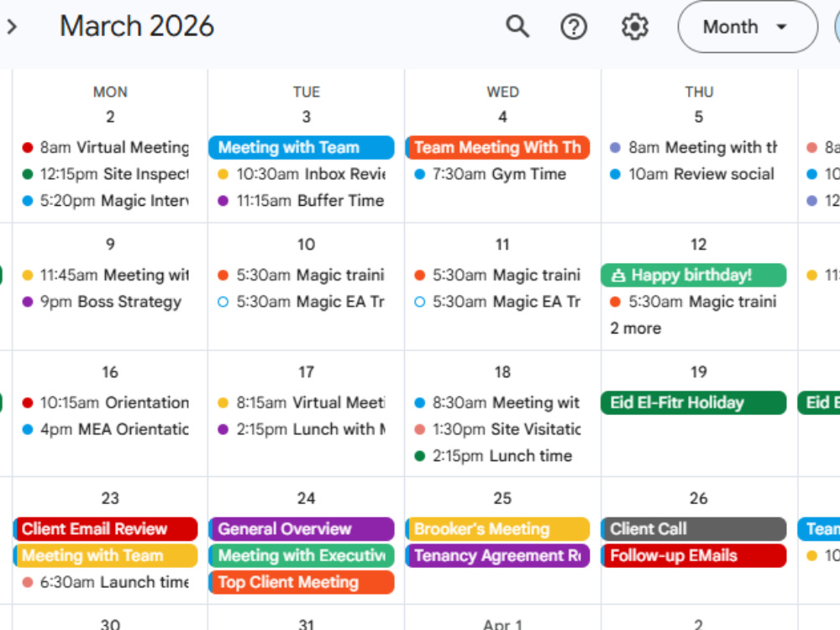Open the 5:20pm Magic Interview event
The height and width of the screenshot is (630, 840).
pyautogui.click(x=106, y=201)
